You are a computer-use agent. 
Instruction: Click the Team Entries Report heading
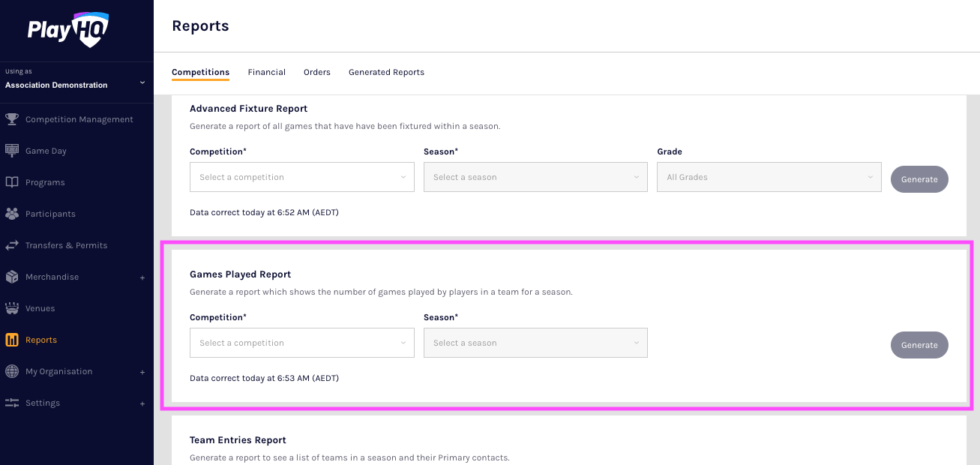point(238,440)
